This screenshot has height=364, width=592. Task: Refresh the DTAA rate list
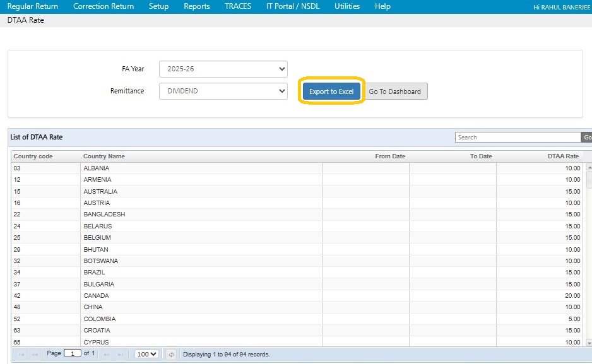[x=171, y=355]
